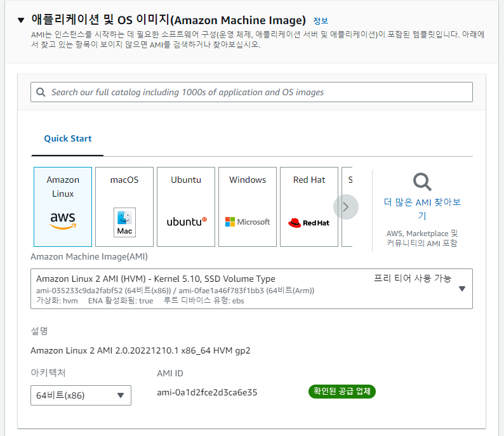Click the 가상화: hvm text

click(x=57, y=301)
